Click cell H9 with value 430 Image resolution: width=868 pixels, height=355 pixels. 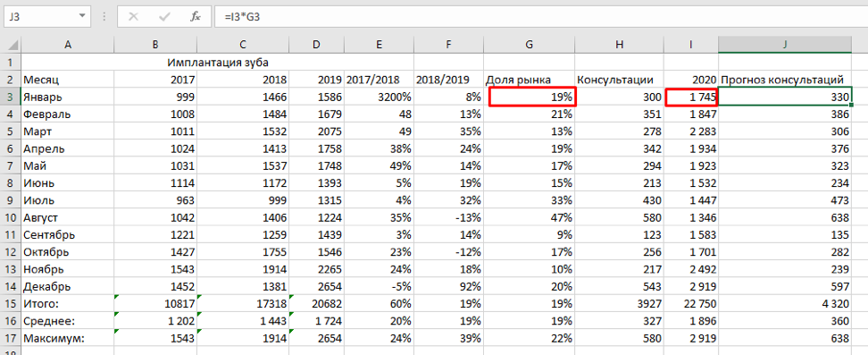(619, 201)
